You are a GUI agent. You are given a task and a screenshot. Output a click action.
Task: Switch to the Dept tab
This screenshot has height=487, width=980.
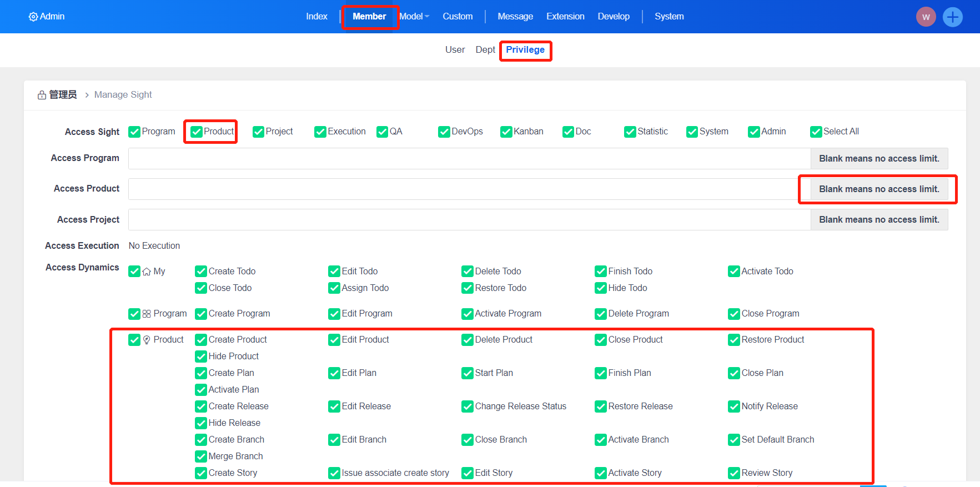click(x=485, y=50)
